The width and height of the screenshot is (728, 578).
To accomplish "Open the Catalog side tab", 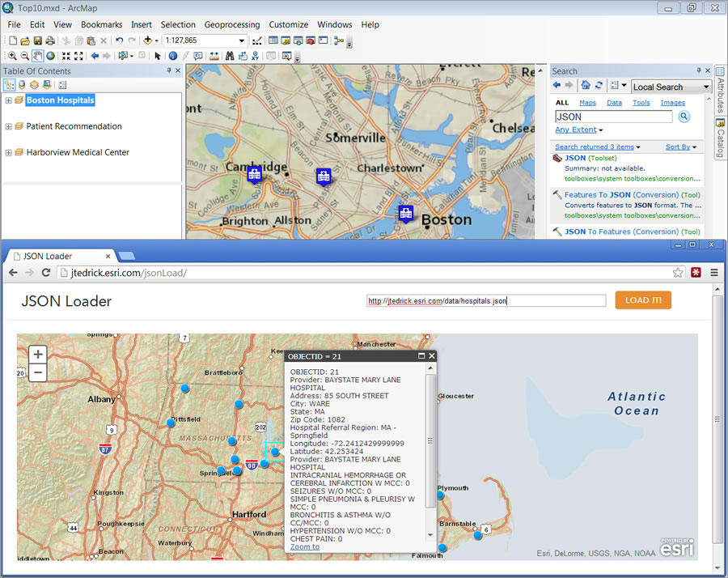I will point(720,138).
